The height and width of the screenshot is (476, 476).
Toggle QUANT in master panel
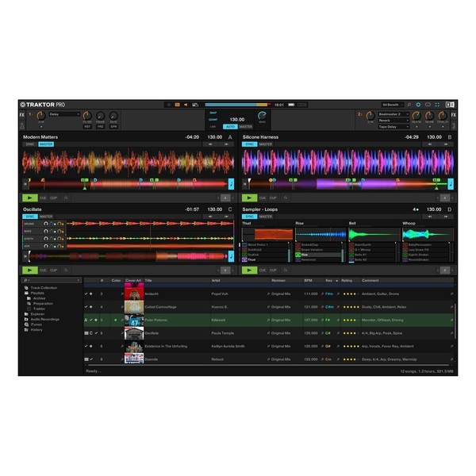point(213,120)
